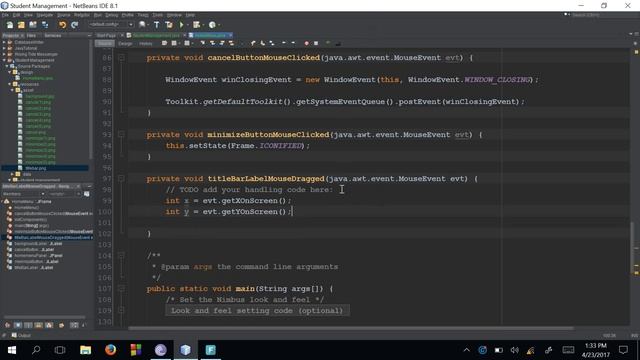Toggle Show Static Members filter in Navigator
The height and width of the screenshot is (360, 640).
tap(28, 325)
